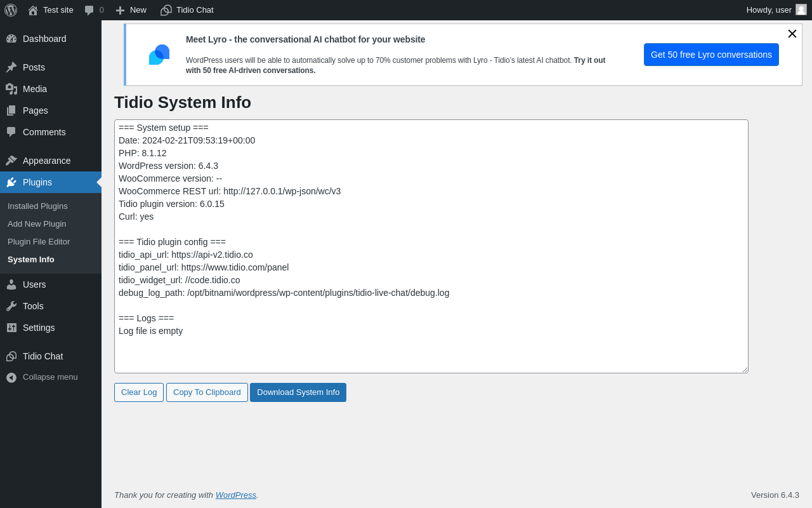Select the Appearance paintbrush icon

[11, 161]
